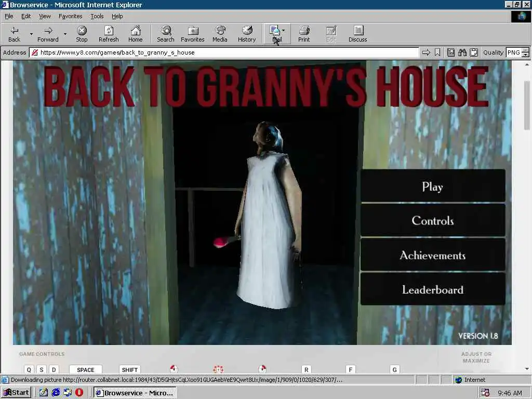The image size is (532, 399).
Task: Click the Discuss toolbar icon
Action: click(358, 31)
